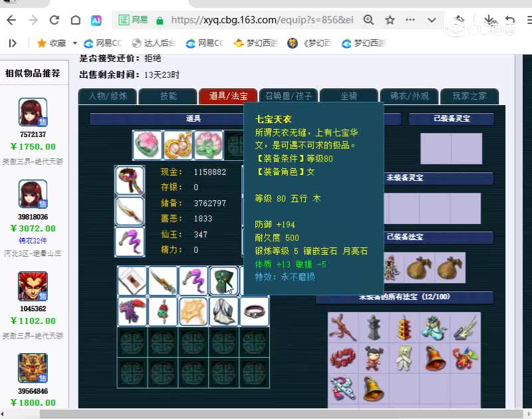This screenshot has height=419, width=532.
Task: Bookmark this page with the star icon
Action: point(390,20)
